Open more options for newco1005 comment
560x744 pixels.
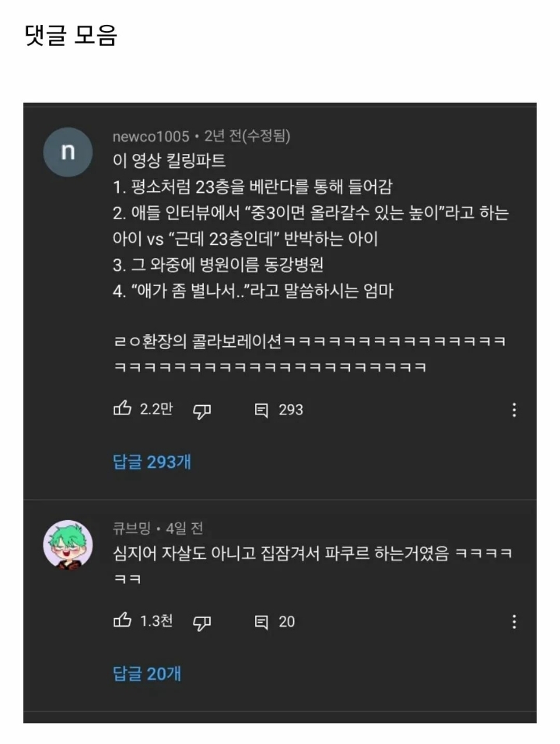(x=514, y=410)
